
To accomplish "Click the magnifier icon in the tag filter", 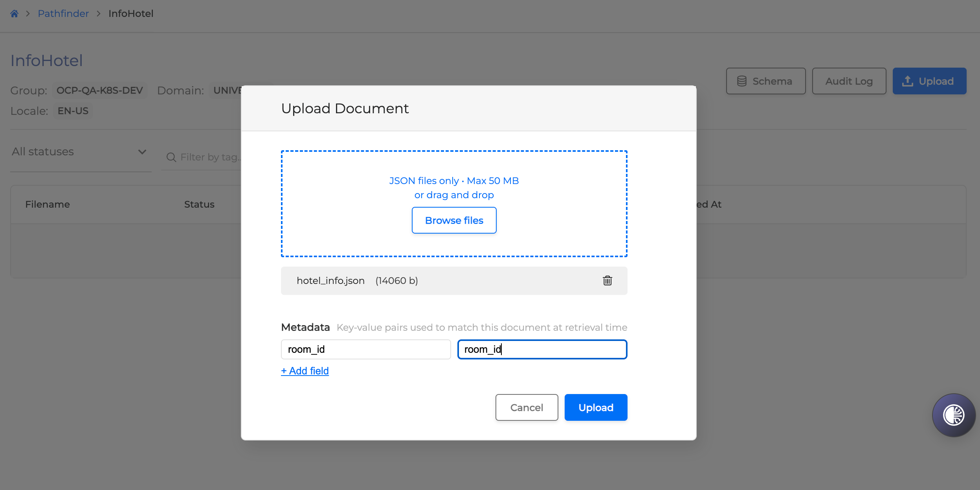I will click(171, 157).
